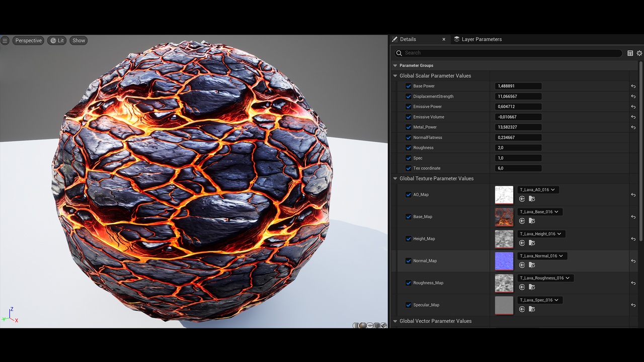
Task: Reset DisplacementStrength to default value
Action: 633,97
